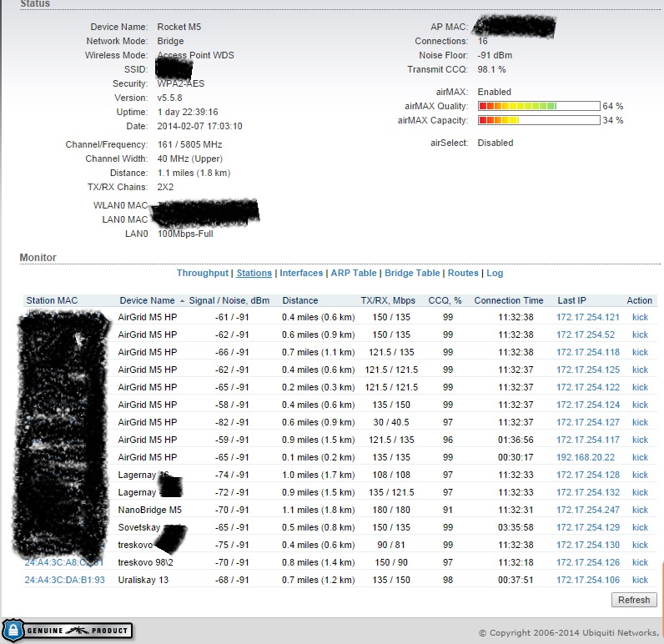Select Channel/Frequency value 161 / 5805 MHz
The image size is (664, 644).
[189, 144]
